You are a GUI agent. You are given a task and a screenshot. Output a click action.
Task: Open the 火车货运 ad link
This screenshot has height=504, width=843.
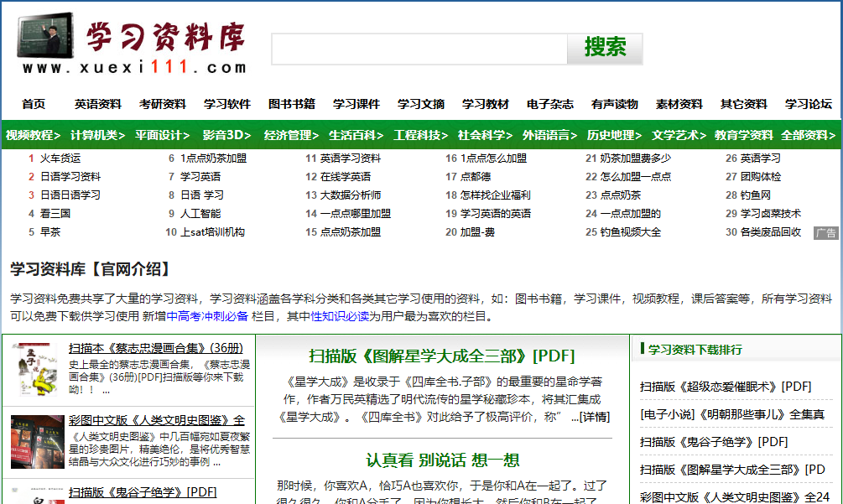point(60,158)
